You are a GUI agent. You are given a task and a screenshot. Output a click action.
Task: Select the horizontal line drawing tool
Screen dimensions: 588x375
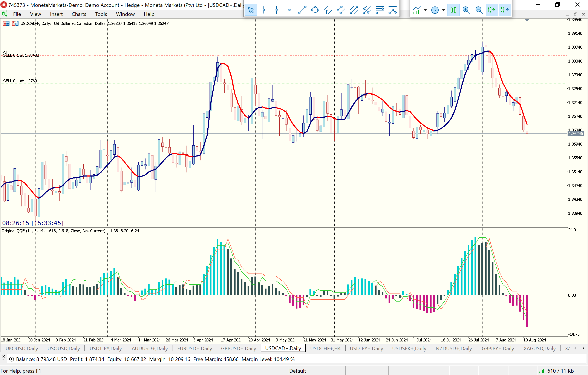tap(289, 10)
